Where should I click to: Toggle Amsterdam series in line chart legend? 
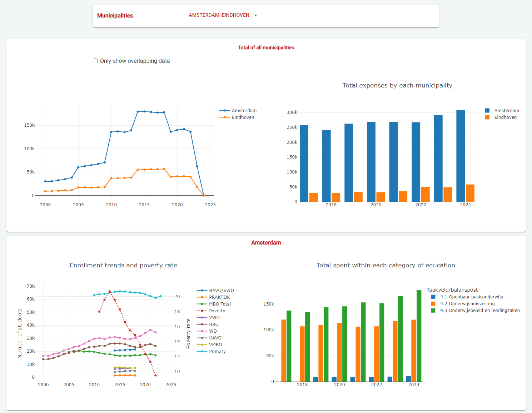point(244,111)
